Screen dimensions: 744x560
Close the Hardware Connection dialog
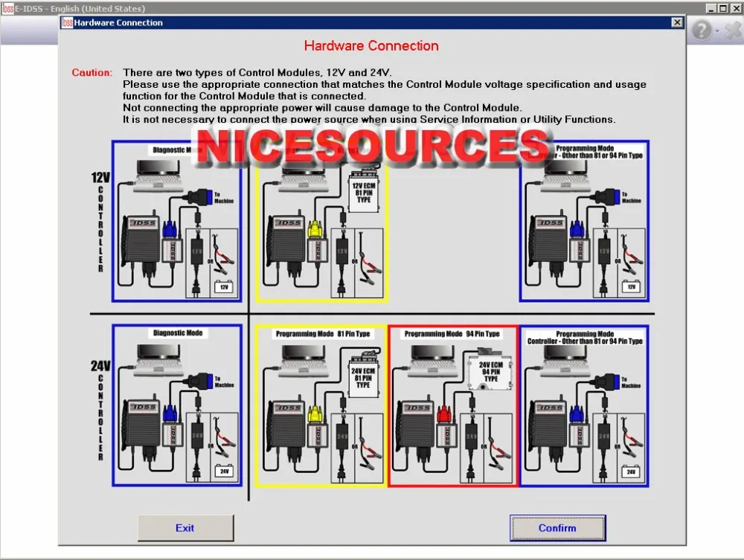pos(677,22)
